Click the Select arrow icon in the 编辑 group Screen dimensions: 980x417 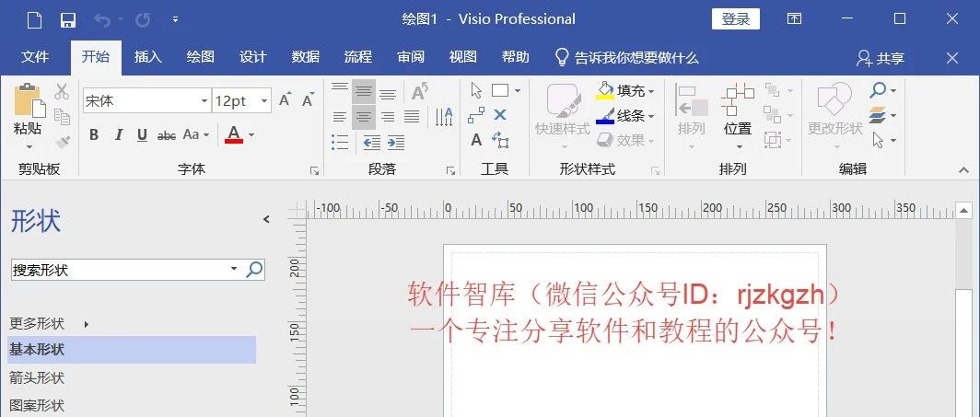(x=878, y=140)
